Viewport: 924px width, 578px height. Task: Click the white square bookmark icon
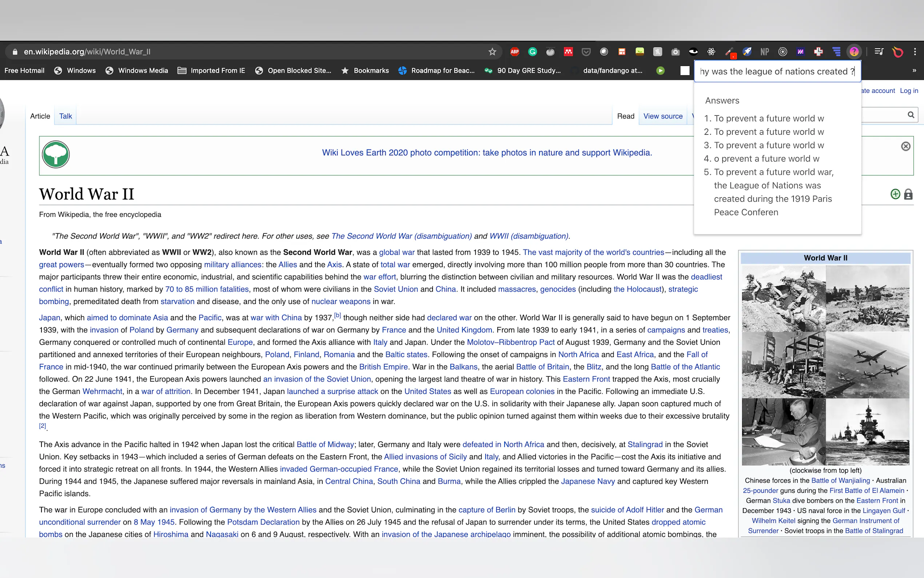(x=685, y=70)
